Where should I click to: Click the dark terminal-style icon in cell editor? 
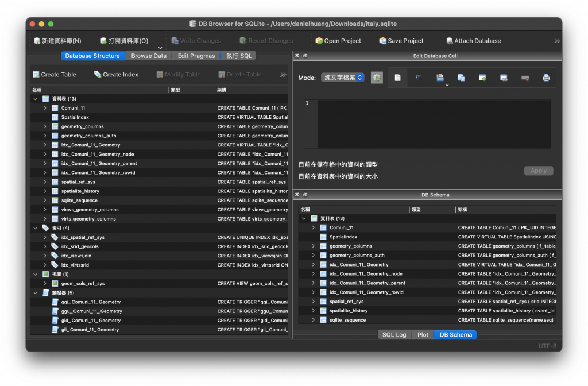419,78
